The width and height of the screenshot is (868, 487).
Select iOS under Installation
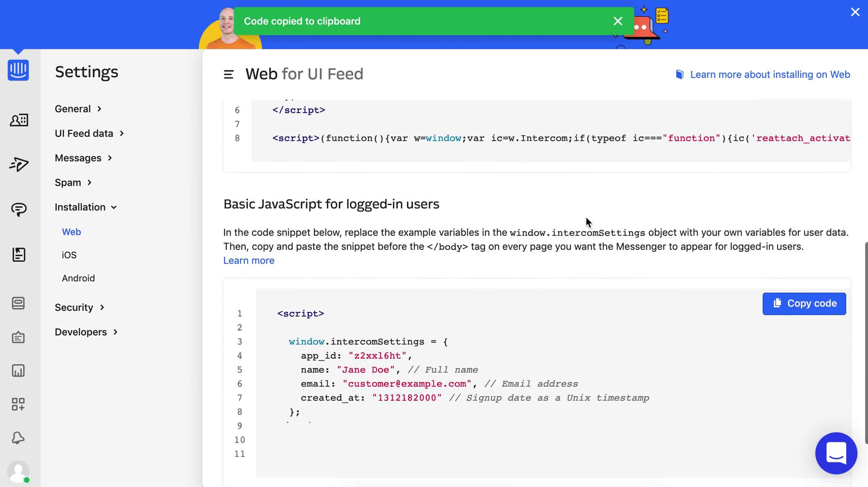click(69, 255)
